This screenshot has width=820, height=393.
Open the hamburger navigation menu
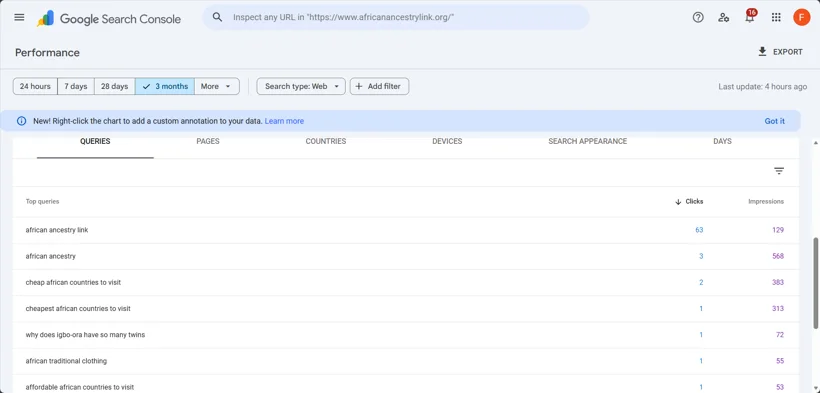click(x=19, y=17)
